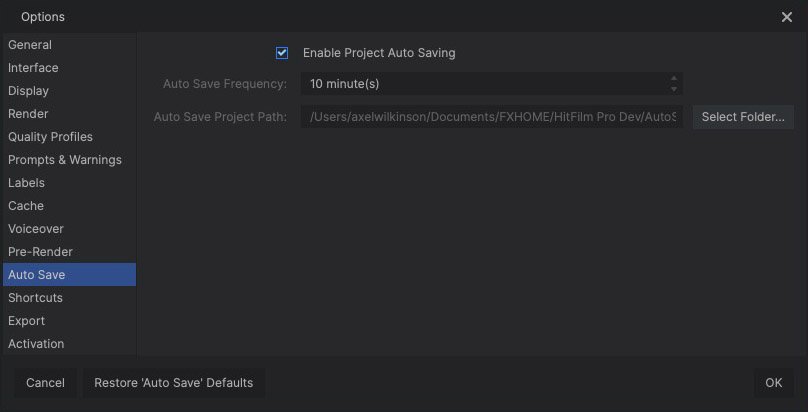Close the Options dialog with X
Image resolution: width=808 pixels, height=412 pixels.
pyautogui.click(x=786, y=17)
